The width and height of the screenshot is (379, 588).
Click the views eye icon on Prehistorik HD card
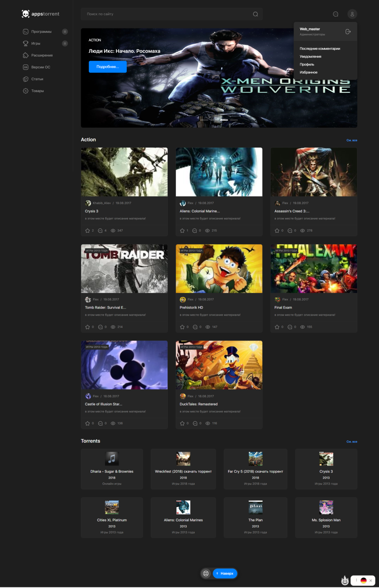(x=208, y=327)
